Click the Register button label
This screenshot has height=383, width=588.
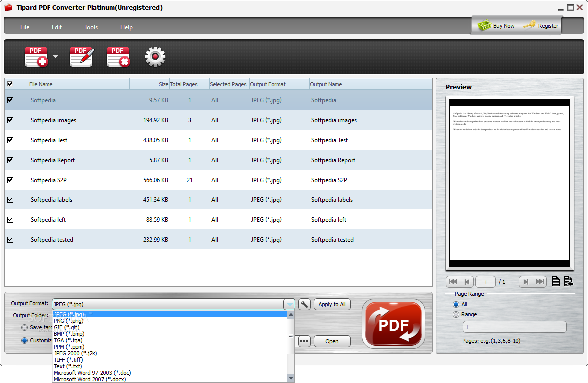click(548, 26)
